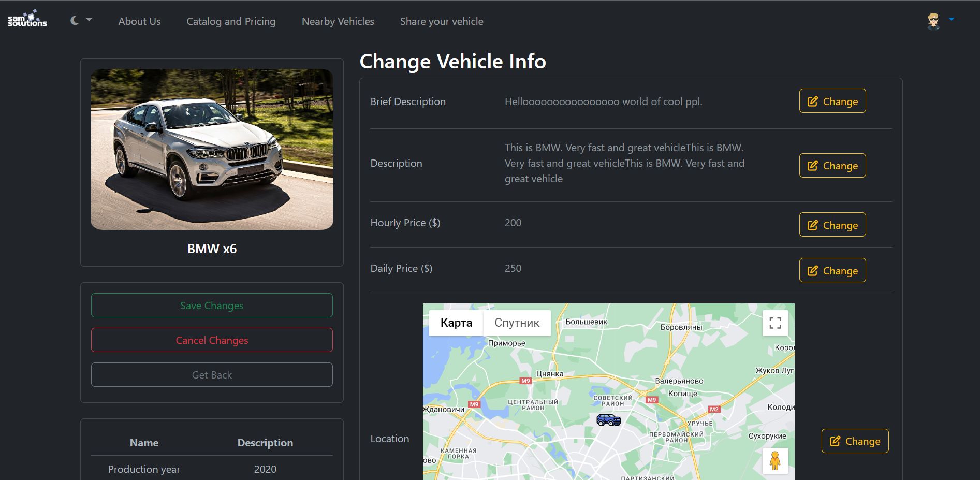This screenshot has width=980, height=480.
Task: Toggle the dark mode moon icon
Action: pos(75,20)
